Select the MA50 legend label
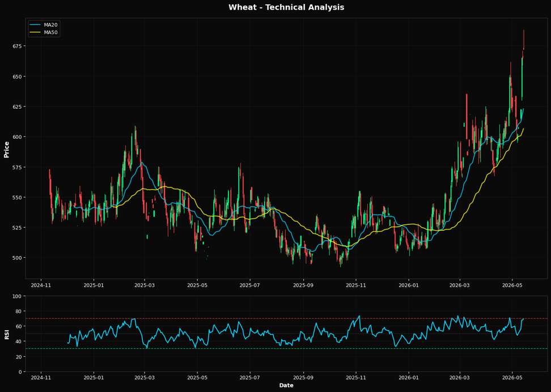Screen dimensions: 551x392 pyautogui.click(x=51, y=32)
